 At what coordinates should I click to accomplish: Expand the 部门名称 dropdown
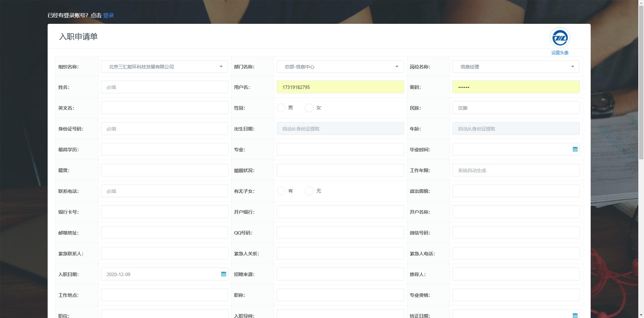(x=340, y=67)
